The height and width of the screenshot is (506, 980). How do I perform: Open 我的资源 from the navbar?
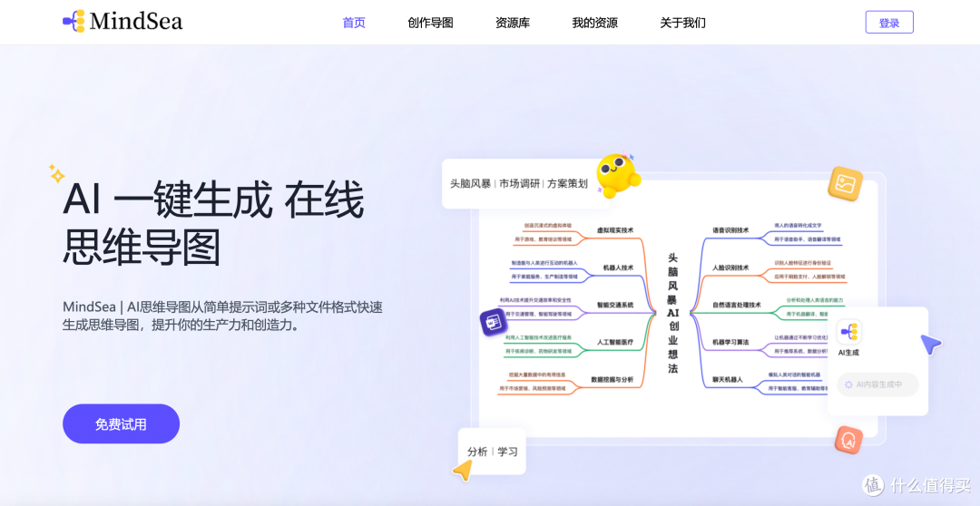pos(594,23)
